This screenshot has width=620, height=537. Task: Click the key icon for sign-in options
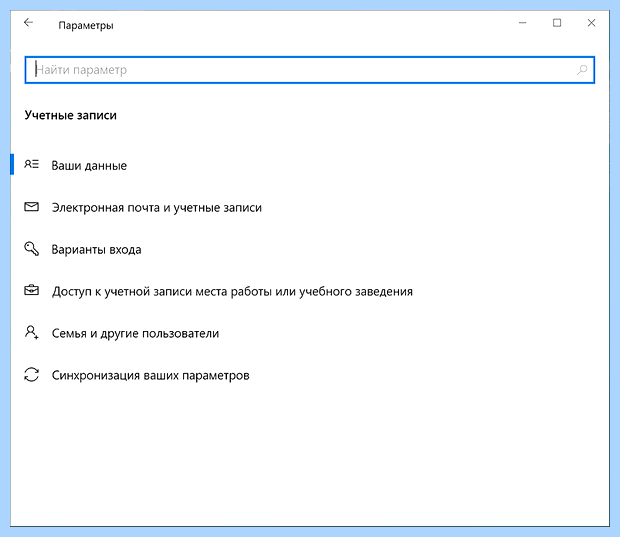pos(32,249)
